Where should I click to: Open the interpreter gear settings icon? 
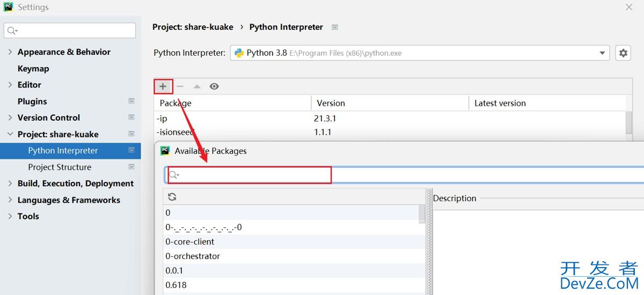tap(623, 53)
